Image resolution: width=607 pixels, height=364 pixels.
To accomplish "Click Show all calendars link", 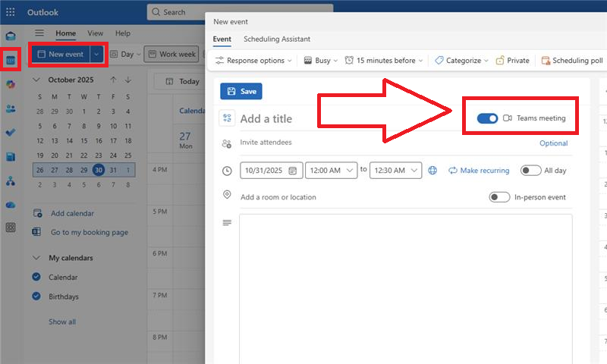I will click(x=62, y=322).
